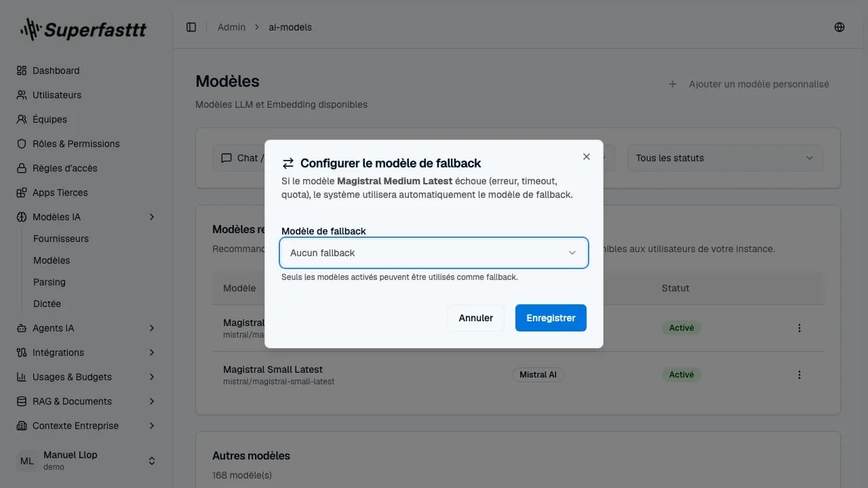Click the plus icon for custom model
Image resolution: width=868 pixels, height=488 pixels.
(x=673, y=84)
